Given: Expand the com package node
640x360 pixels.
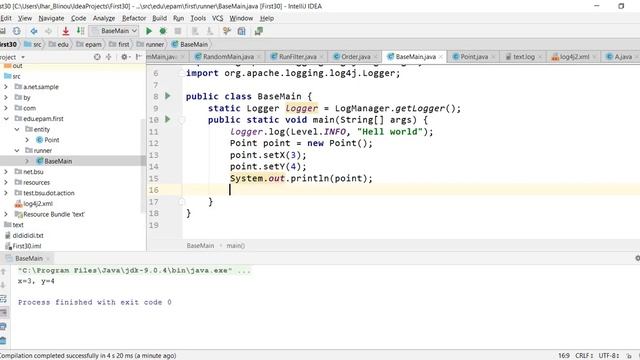Looking at the screenshot, I should pos(6,108).
